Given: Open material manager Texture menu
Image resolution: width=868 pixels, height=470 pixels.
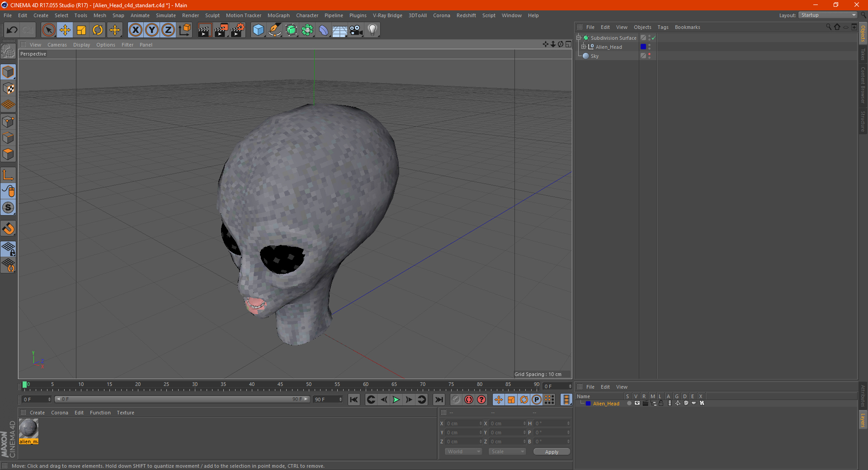Looking at the screenshot, I should pos(125,413).
